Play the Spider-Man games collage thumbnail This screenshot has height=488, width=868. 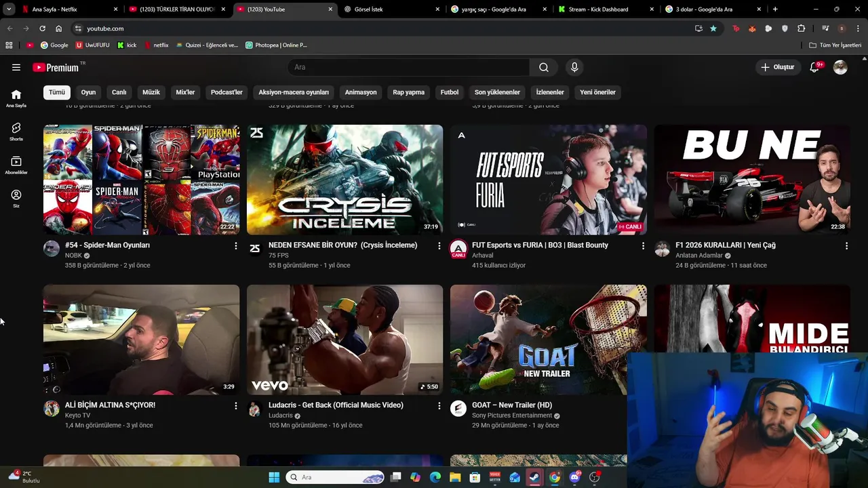click(142, 180)
